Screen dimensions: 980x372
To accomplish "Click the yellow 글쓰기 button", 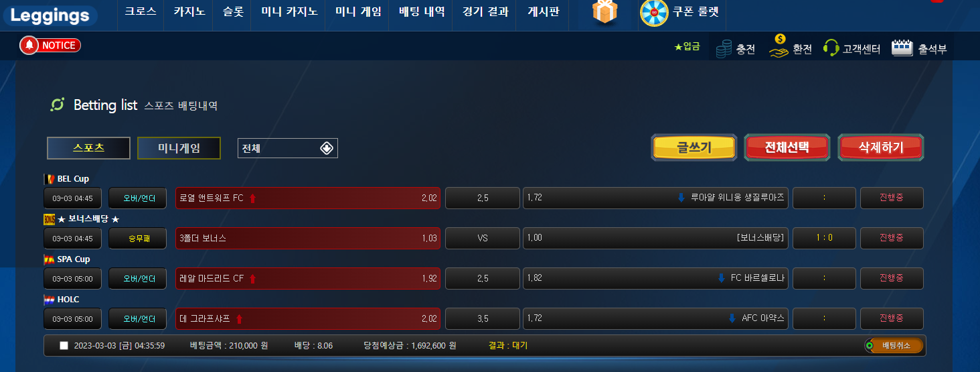I will pos(693,147).
